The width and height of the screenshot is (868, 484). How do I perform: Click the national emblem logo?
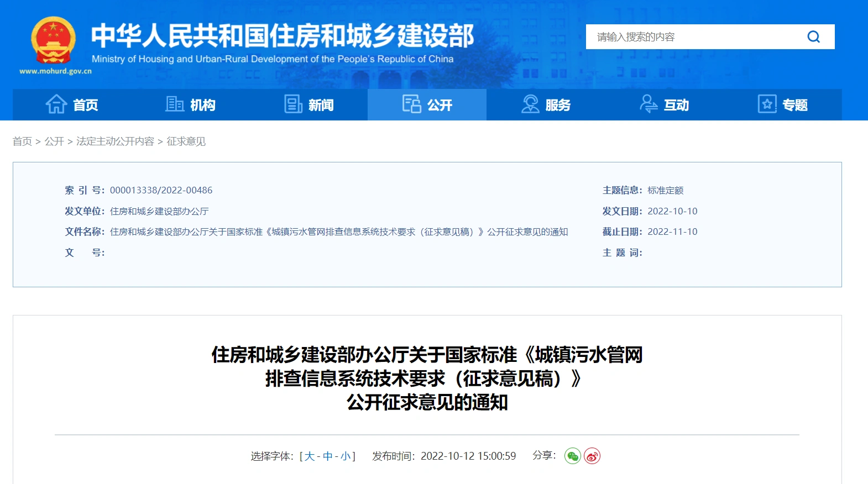(53, 40)
